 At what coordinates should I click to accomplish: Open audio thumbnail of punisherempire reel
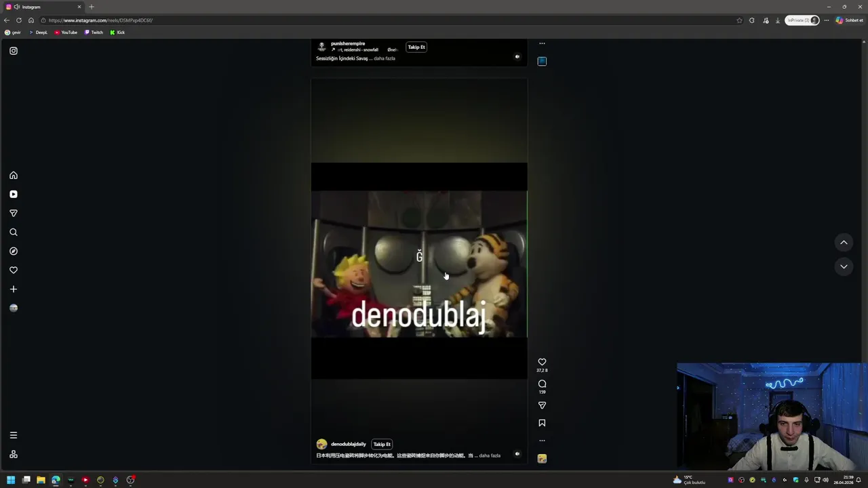[542, 61]
